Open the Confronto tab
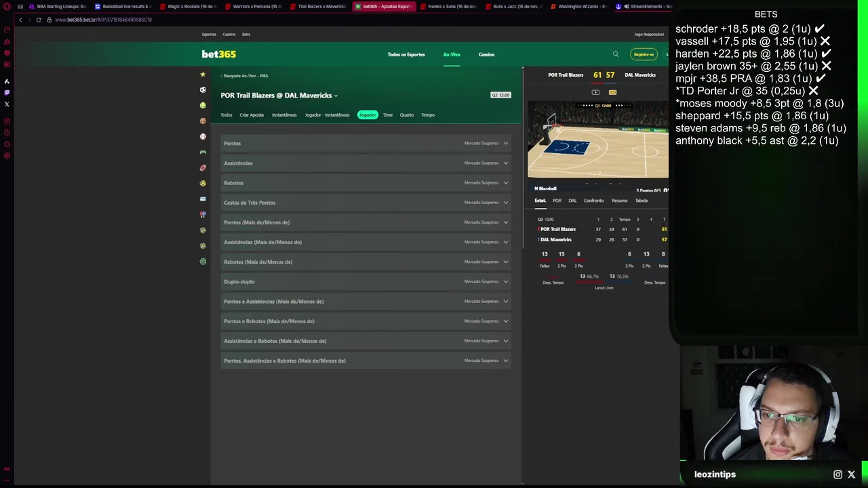The height and width of the screenshot is (488, 868). pos(593,201)
